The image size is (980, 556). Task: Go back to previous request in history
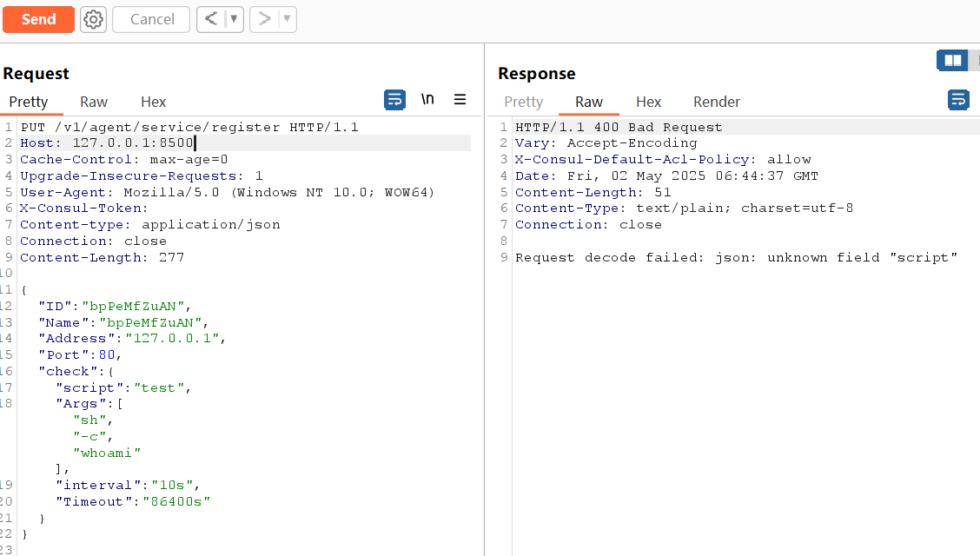[x=211, y=19]
